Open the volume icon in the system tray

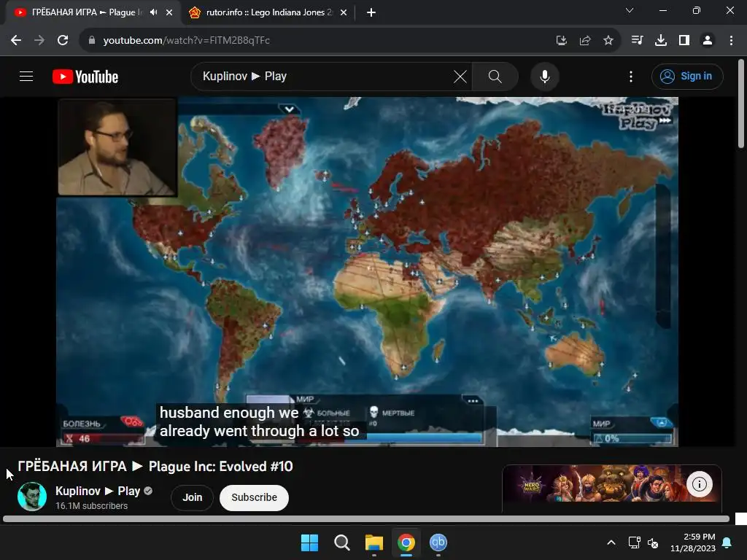click(653, 542)
